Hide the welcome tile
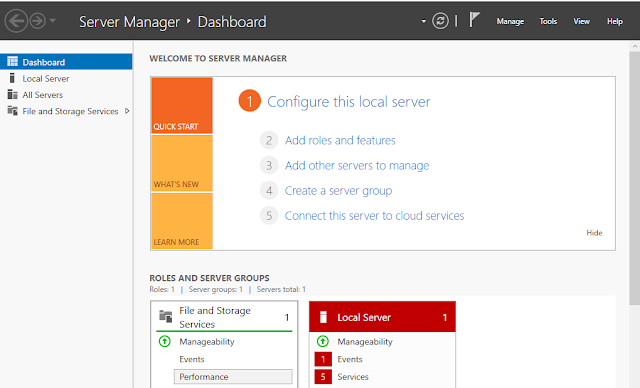 pyautogui.click(x=594, y=233)
